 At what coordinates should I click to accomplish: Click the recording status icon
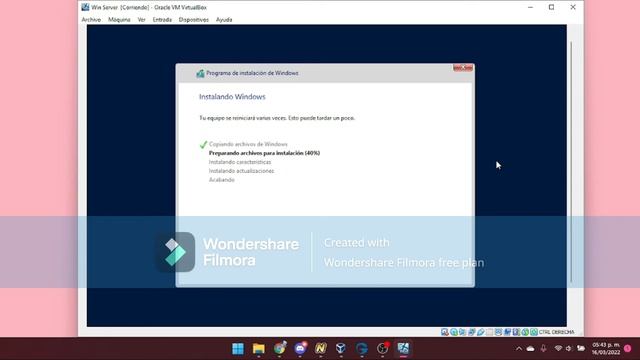[x=507, y=332]
